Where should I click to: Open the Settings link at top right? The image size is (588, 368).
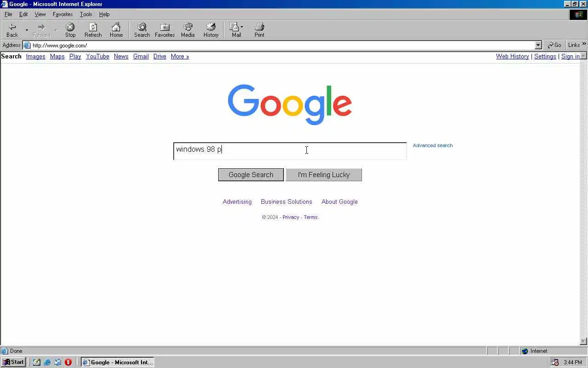545,56
